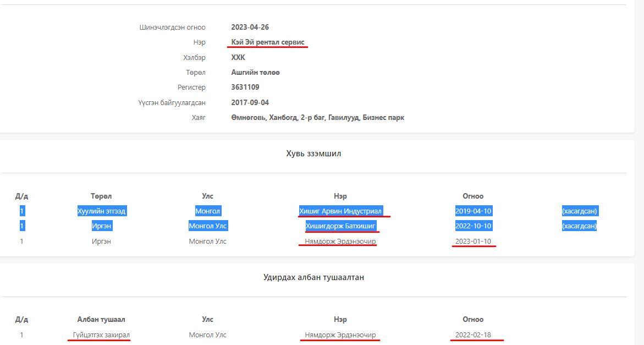Click the company name Кэй Эй рентал сервис

(x=268, y=42)
